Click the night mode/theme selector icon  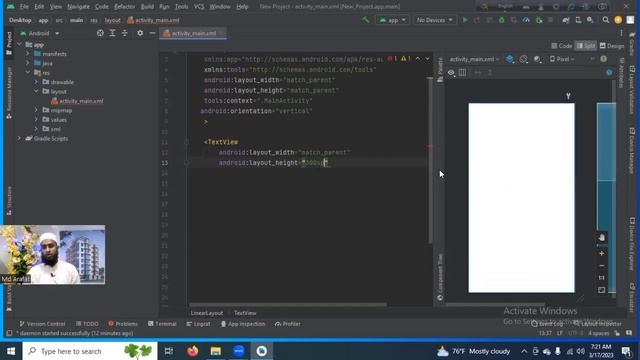point(538,60)
